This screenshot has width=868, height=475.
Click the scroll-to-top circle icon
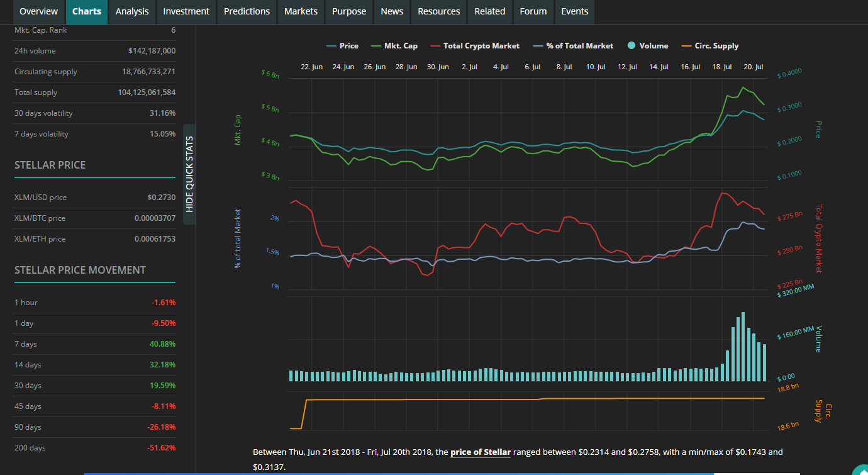(x=861, y=470)
